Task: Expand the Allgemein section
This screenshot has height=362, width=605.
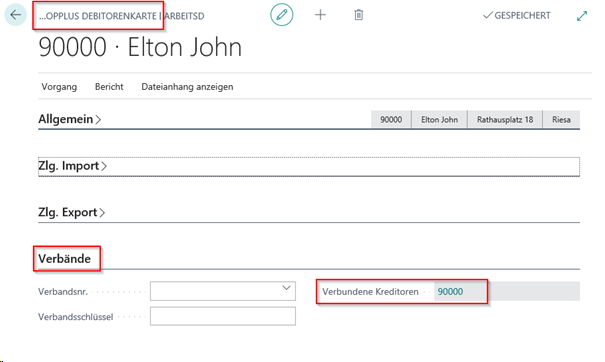Action: coord(69,119)
